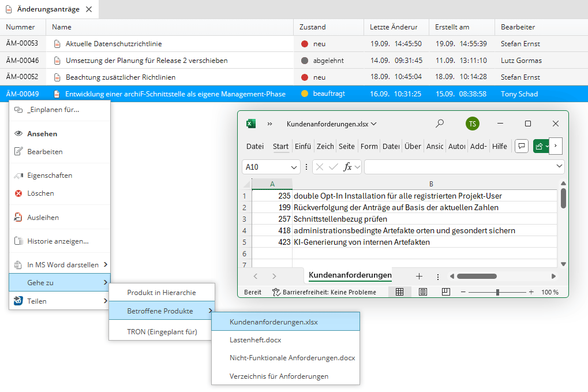The image size is (588, 392).
Task: Click the Bearbeiten pencil icon
Action: coord(18,152)
